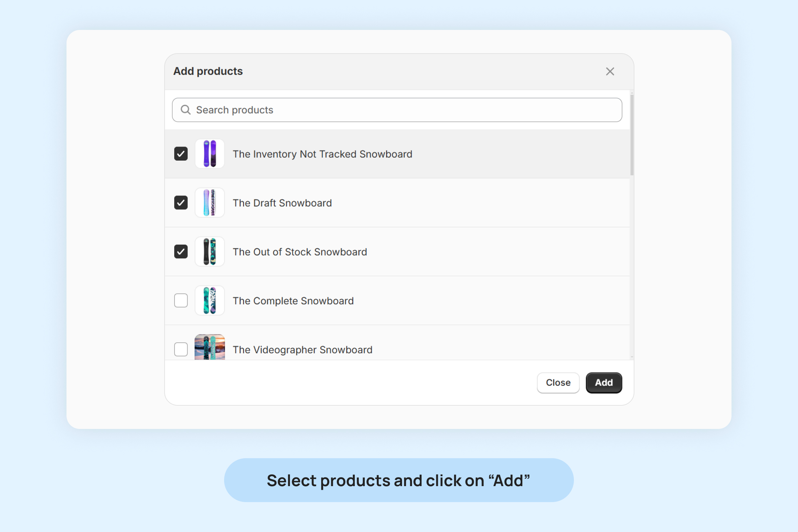Click the Draft Snowboard product image
The height and width of the screenshot is (532, 798).
210,202
